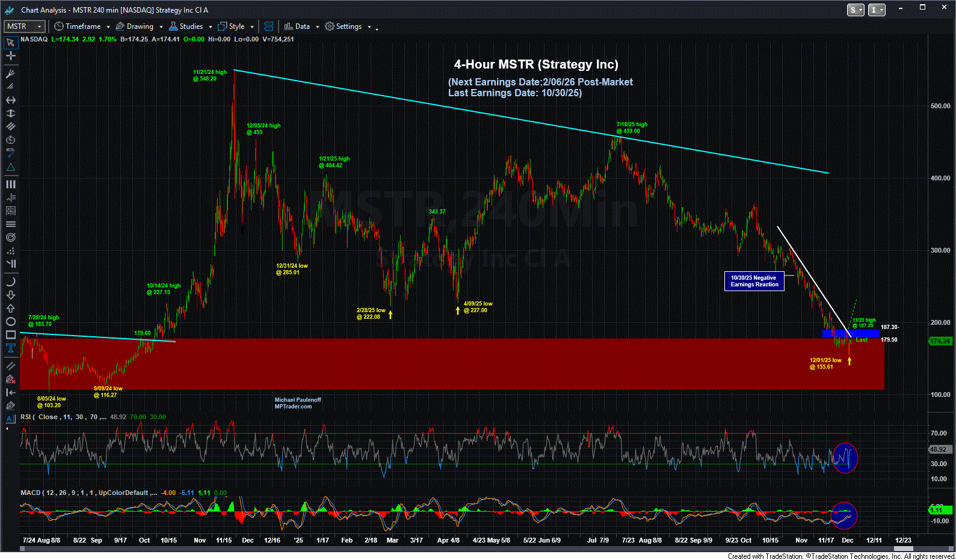This screenshot has height=560, width=956.
Task: Choose the ellipse drawing tool
Action: point(10,322)
